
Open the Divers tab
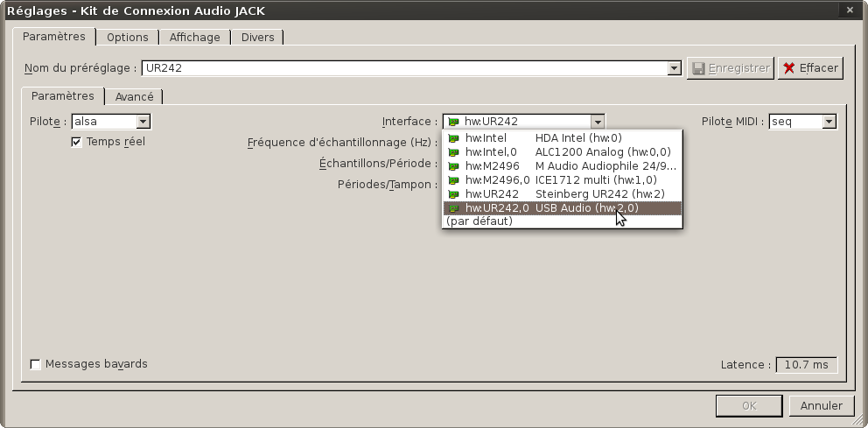pos(258,37)
